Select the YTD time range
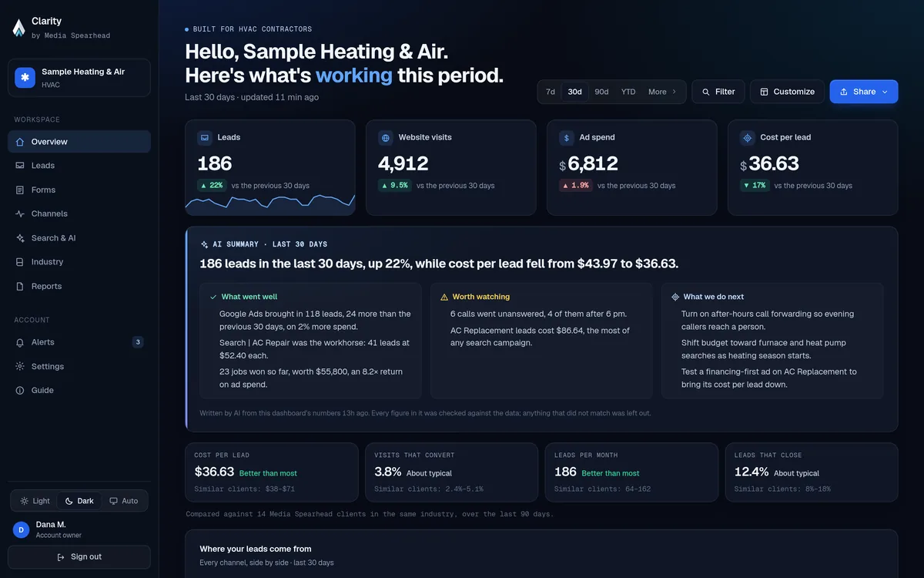 (x=628, y=92)
